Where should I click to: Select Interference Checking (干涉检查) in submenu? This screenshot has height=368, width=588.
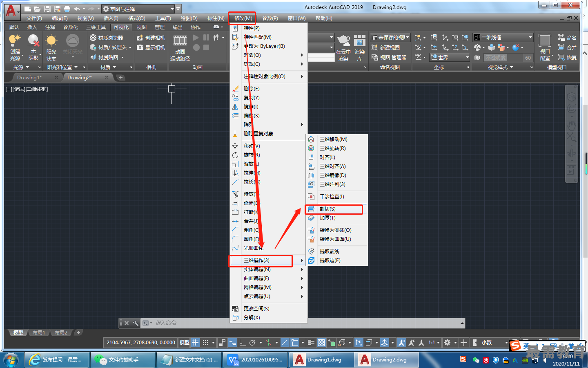coord(337,197)
